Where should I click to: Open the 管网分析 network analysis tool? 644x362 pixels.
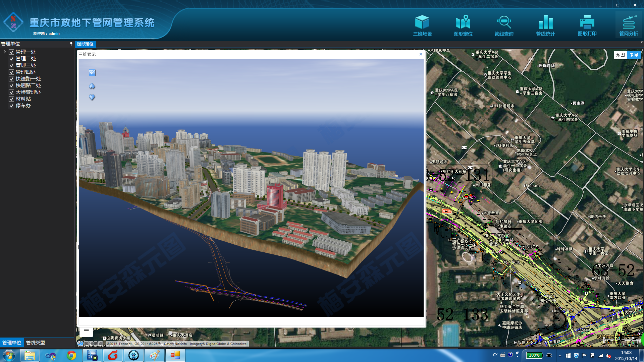click(629, 25)
